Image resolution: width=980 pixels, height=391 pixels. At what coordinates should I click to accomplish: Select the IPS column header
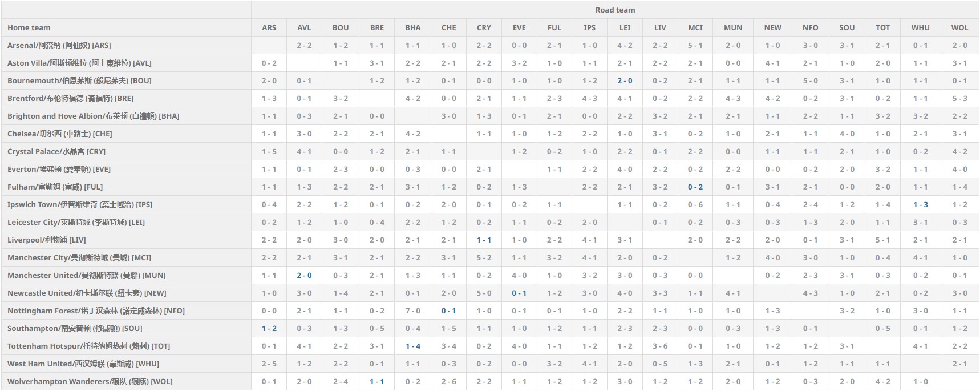click(x=589, y=27)
